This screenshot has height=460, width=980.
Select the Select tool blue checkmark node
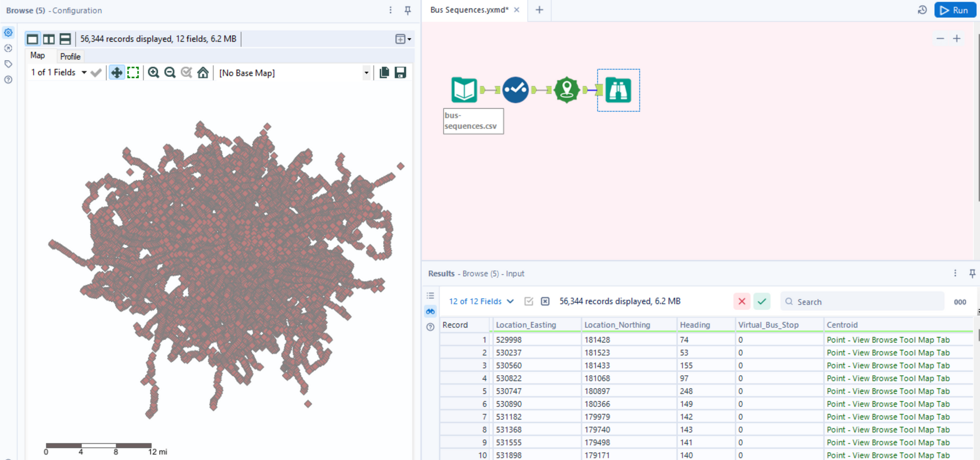point(515,90)
